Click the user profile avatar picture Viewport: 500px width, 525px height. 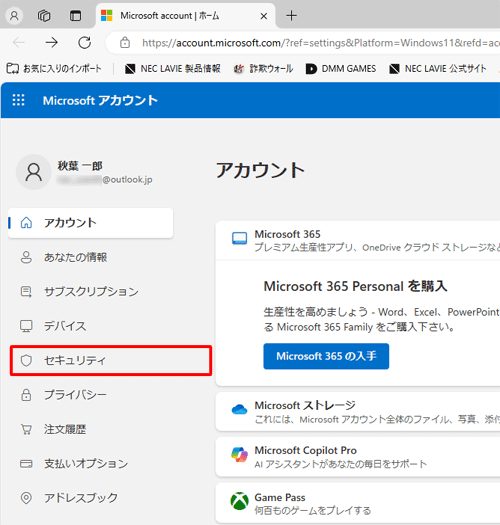click(33, 172)
